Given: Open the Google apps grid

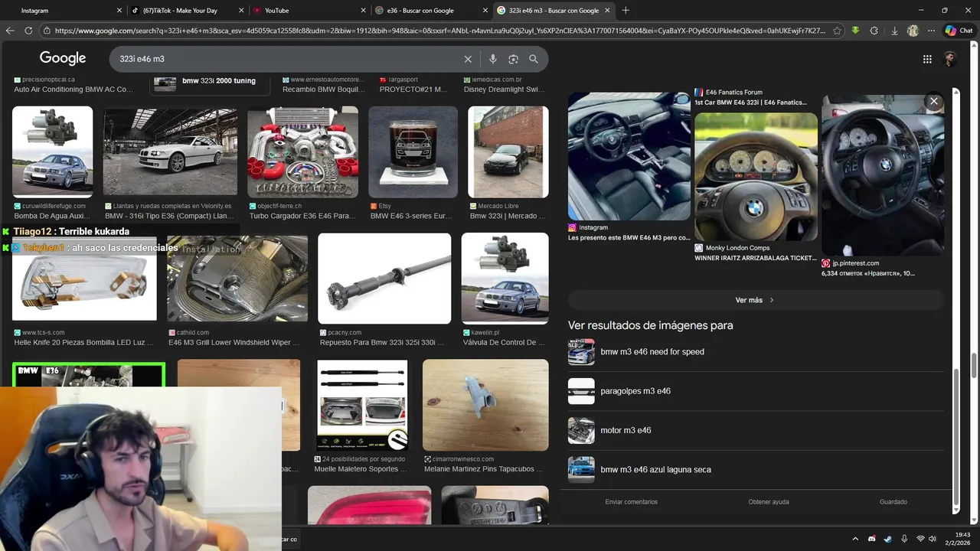Looking at the screenshot, I should pyautogui.click(x=927, y=59).
